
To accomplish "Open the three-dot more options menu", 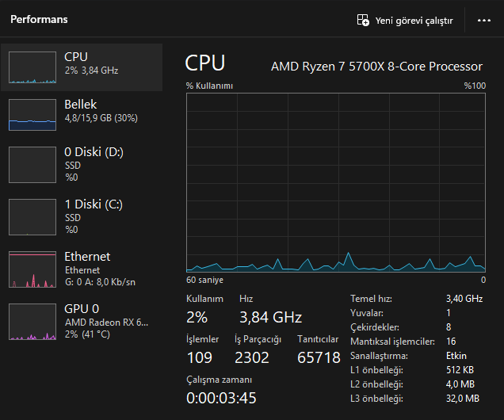I will tap(483, 21).
